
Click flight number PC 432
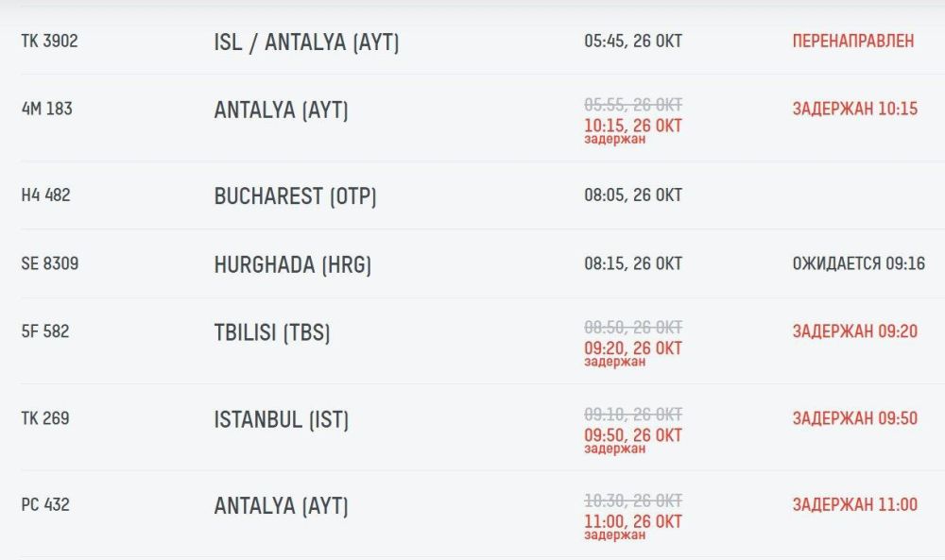(x=45, y=505)
